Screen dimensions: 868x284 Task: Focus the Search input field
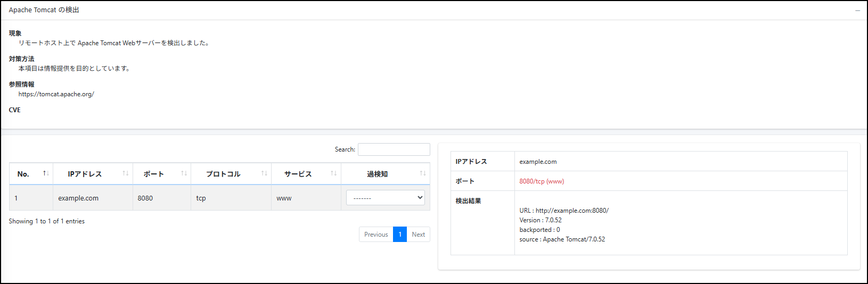(x=394, y=149)
